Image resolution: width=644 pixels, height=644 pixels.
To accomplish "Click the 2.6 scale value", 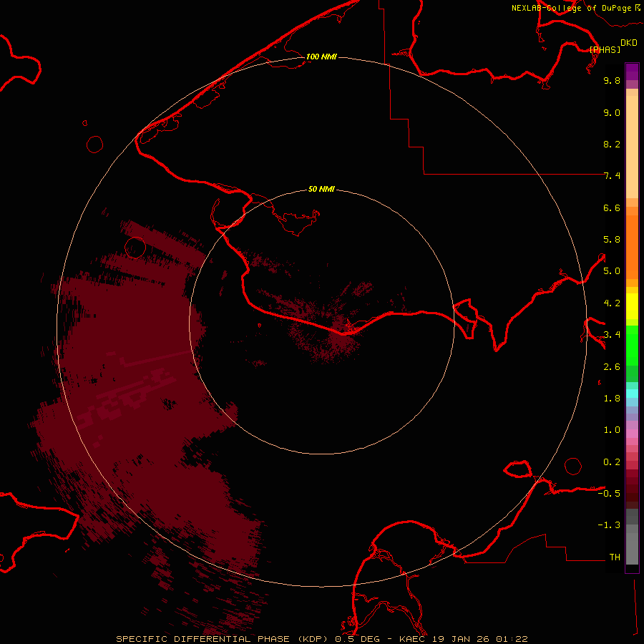I will coord(612,367).
